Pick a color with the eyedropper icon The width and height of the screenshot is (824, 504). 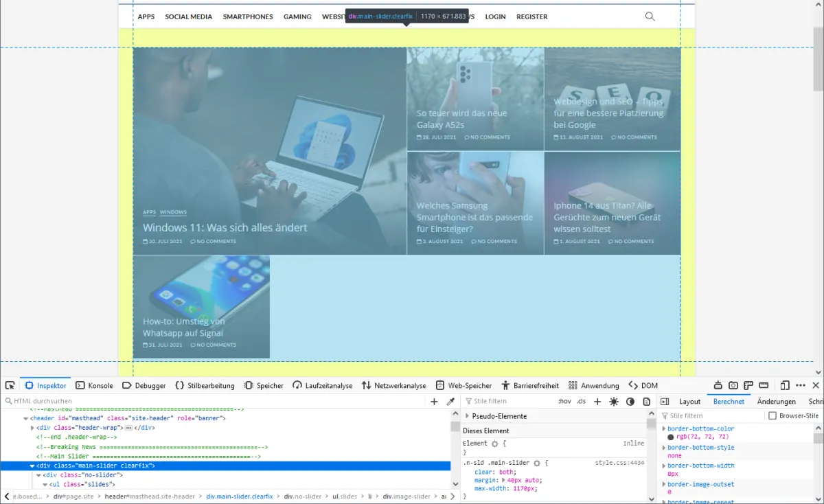click(x=450, y=402)
